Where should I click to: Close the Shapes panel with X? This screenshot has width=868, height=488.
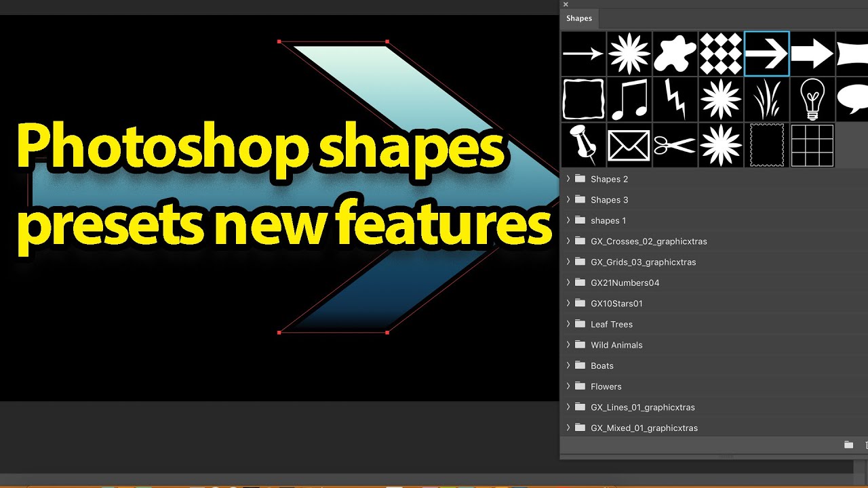click(566, 4)
